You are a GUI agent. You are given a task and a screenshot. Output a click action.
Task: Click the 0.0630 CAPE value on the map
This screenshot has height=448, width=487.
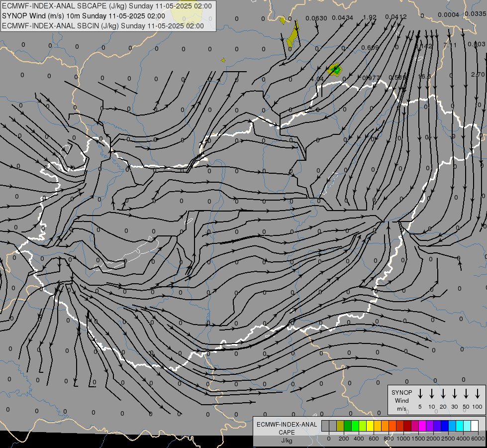pos(316,18)
